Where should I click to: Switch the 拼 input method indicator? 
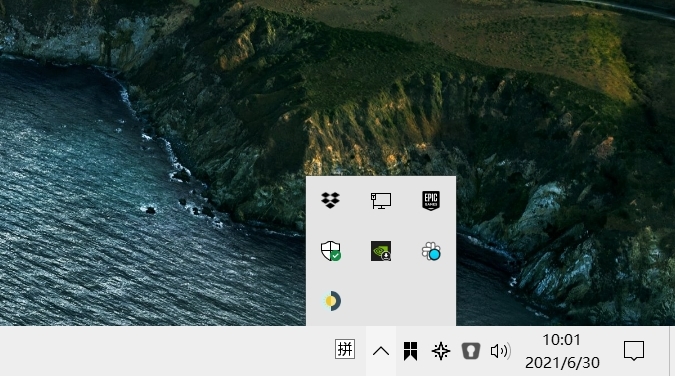pyautogui.click(x=345, y=349)
